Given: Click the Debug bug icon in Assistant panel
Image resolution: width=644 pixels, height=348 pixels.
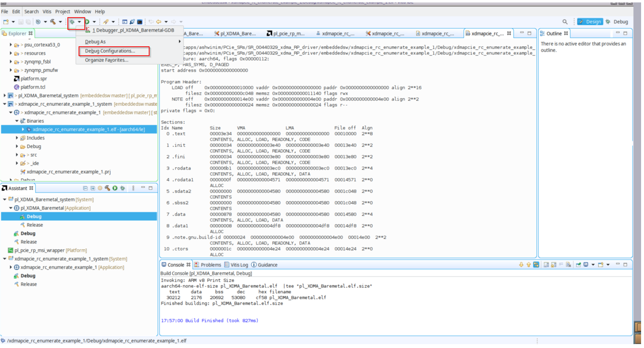Looking at the screenshot, I should (122, 188).
